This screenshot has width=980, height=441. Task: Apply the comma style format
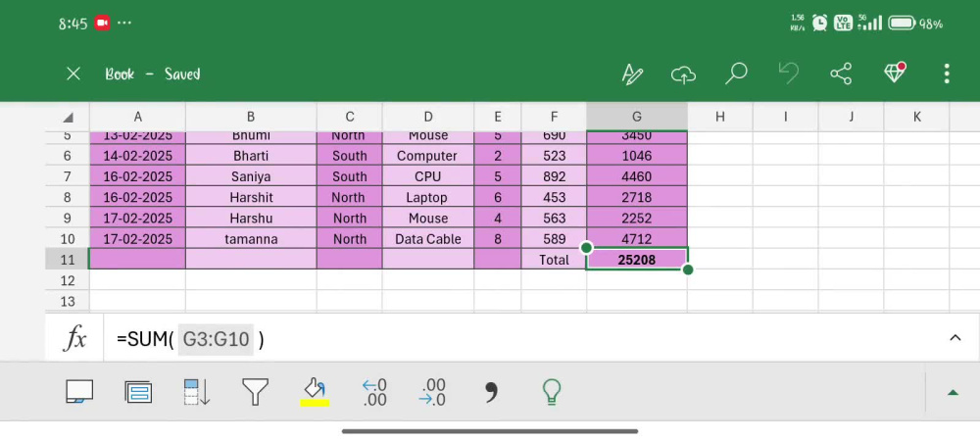pos(491,392)
